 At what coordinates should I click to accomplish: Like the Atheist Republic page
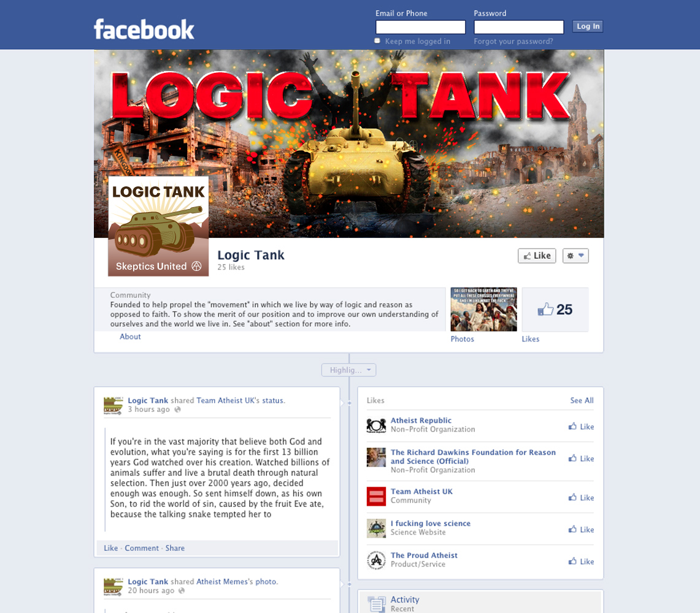tap(581, 427)
